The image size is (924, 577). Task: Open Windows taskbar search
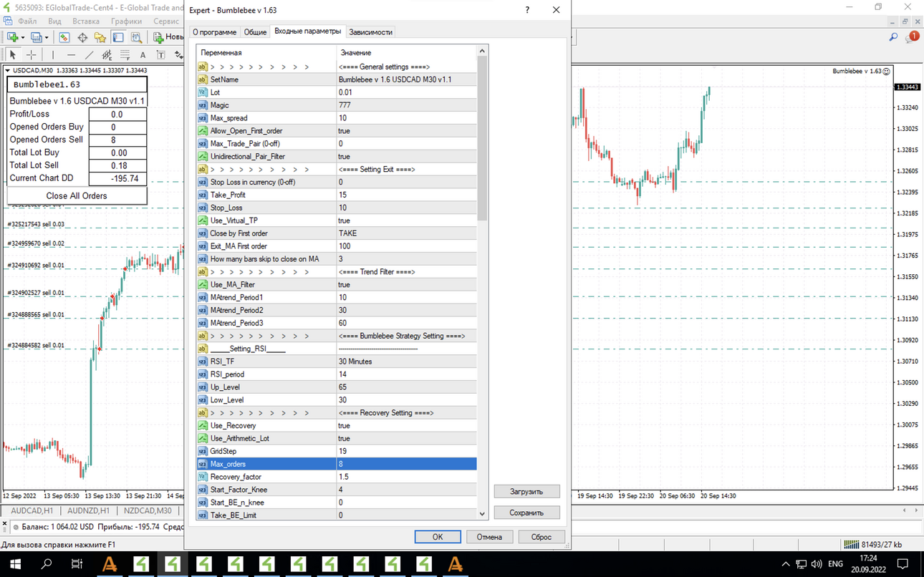(x=47, y=564)
